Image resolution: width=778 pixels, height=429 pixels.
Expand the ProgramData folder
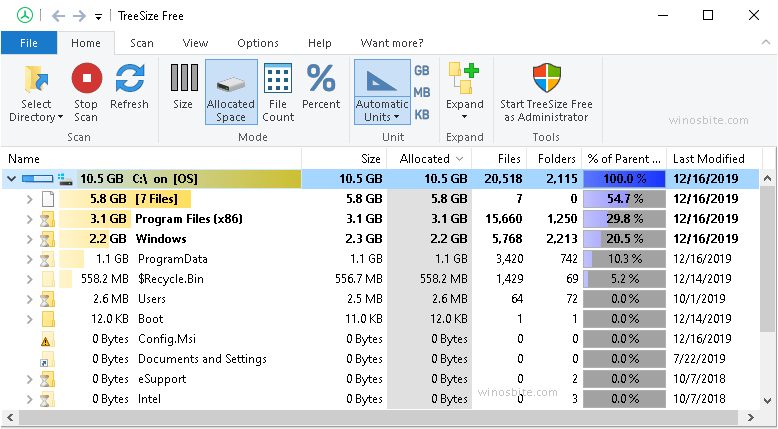(x=29, y=259)
